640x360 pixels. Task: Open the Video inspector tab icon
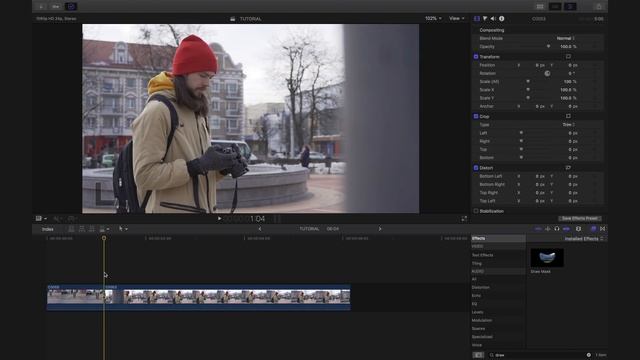pos(476,18)
